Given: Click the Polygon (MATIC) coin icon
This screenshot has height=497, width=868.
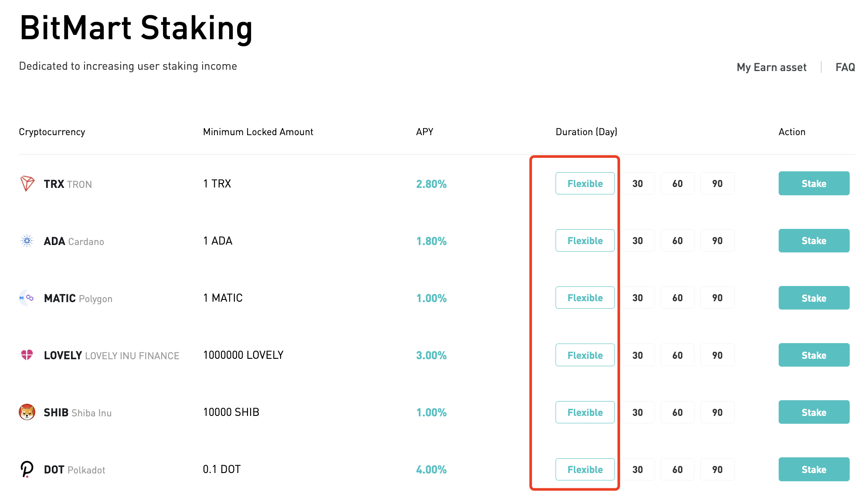Looking at the screenshot, I should (27, 298).
